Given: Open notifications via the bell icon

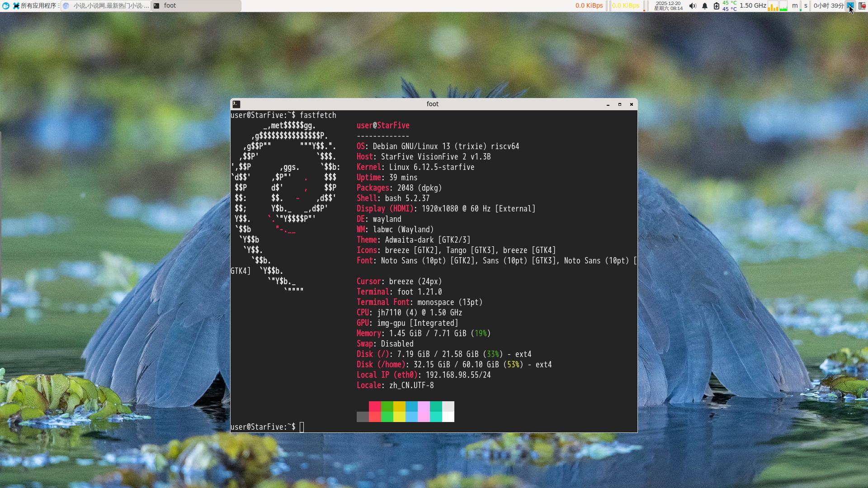Looking at the screenshot, I should 704,6.
